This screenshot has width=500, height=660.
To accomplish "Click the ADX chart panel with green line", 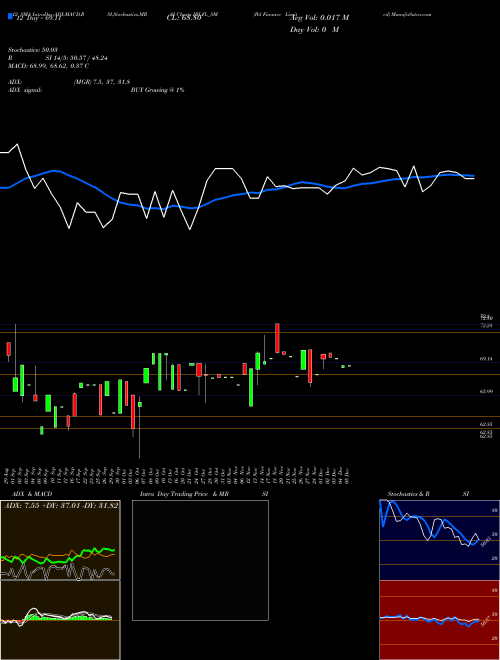I will point(60,540).
